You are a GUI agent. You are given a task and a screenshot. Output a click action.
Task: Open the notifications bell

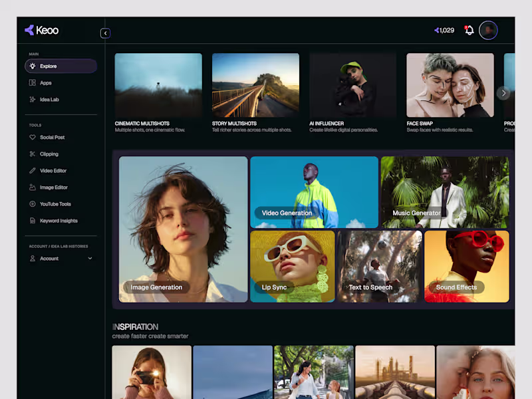pyautogui.click(x=469, y=30)
